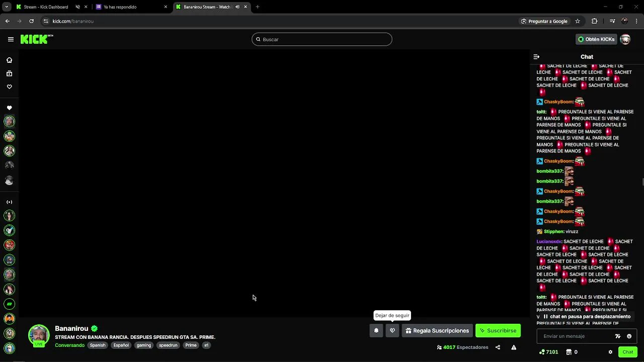Click the unfollow heart button
The height and width of the screenshot is (362, 644).
(392, 330)
